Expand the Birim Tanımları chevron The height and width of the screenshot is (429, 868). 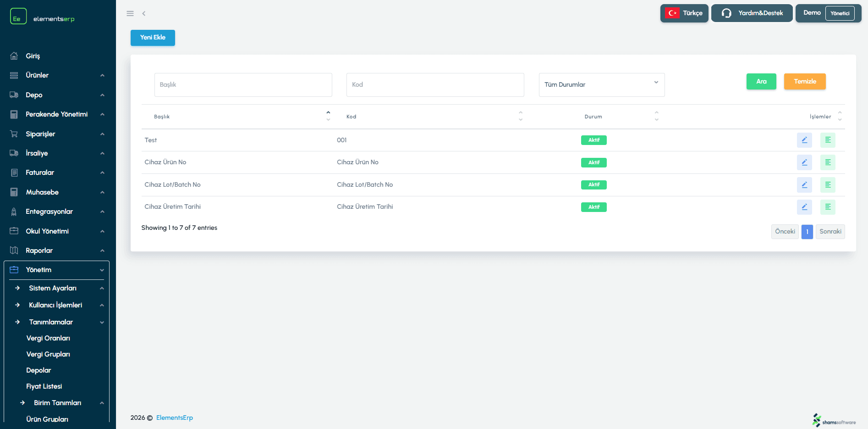(102, 403)
